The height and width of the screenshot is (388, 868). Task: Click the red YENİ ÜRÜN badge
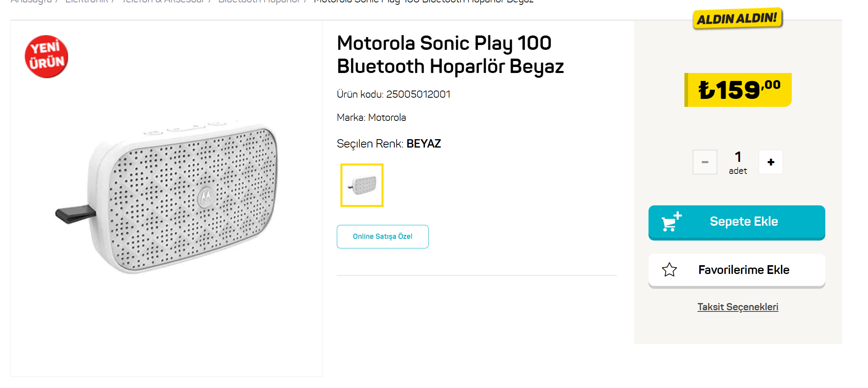46,56
